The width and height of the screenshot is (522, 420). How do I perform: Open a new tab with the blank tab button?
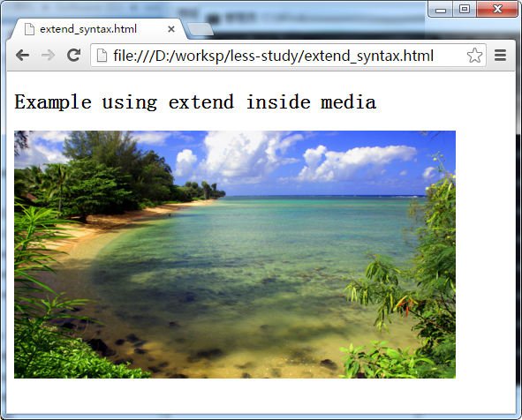pyautogui.click(x=200, y=29)
